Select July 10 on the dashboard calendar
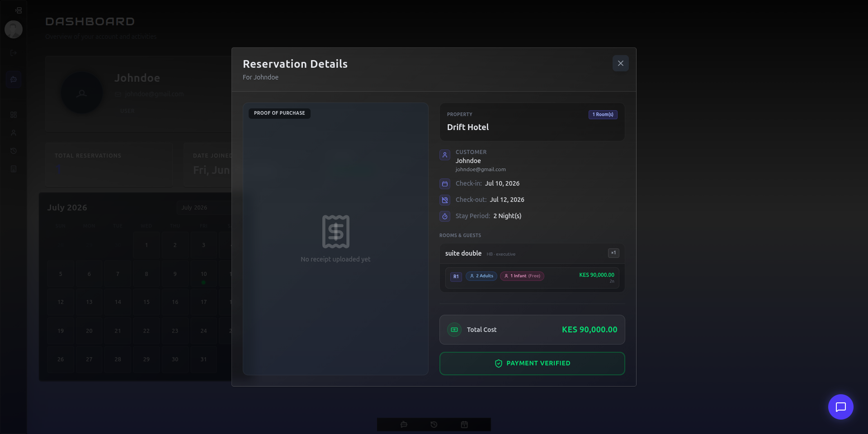 coord(203,274)
